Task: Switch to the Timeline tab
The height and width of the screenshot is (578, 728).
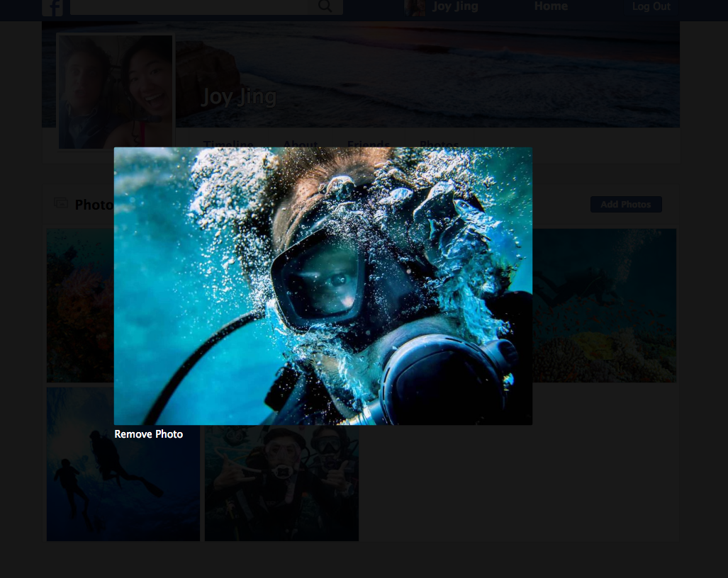Action: tap(228, 144)
